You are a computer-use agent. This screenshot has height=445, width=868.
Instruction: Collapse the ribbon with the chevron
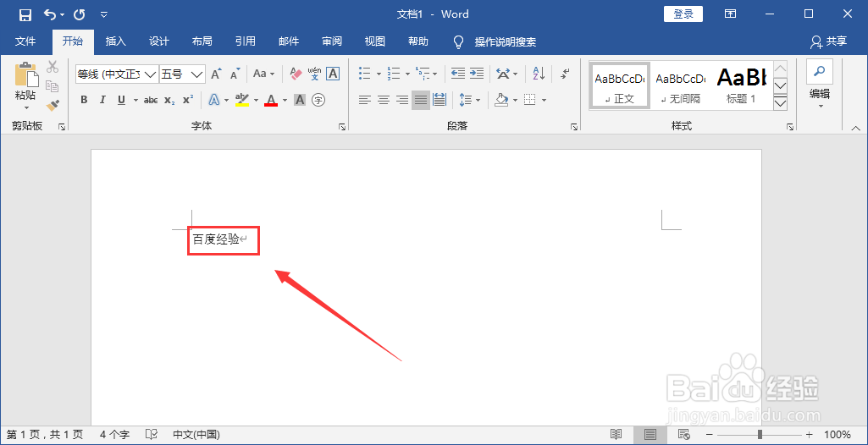(856, 128)
